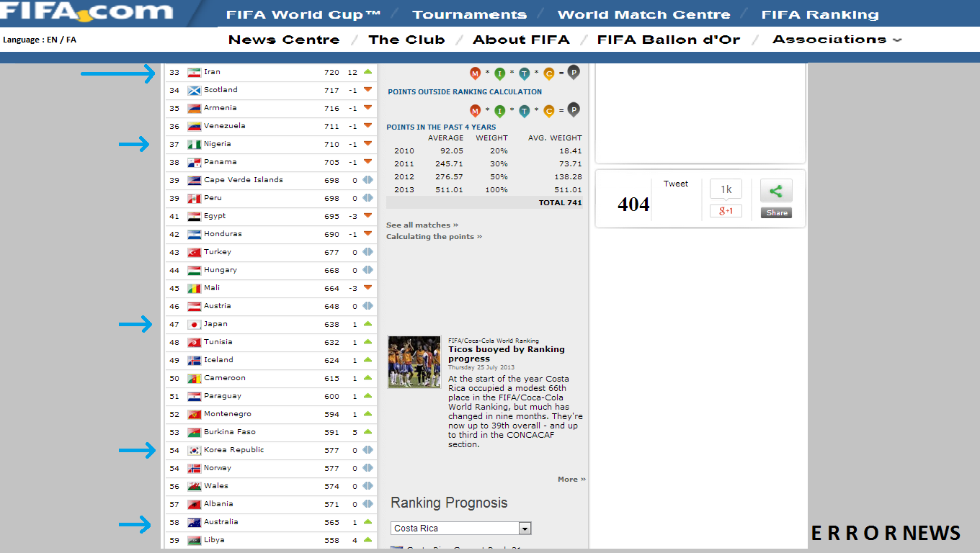Image resolution: width=980 pixels, height=553 pixels.
Task: Click the Peru flag icon
Action: pos(194,199)
